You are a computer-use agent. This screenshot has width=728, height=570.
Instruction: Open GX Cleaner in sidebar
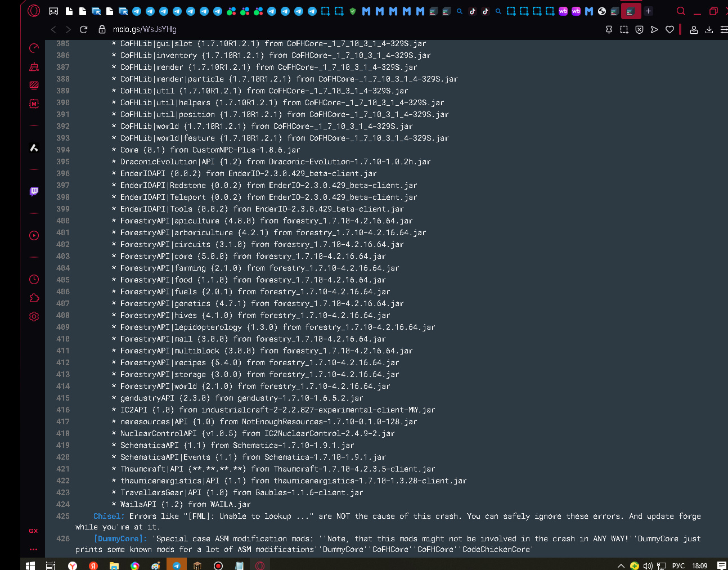click(34, 67)
